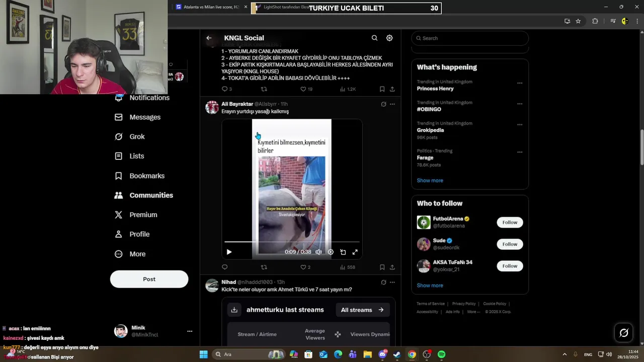
Task: Switch to Atalanta vs Milan live score tab
Action: 207,7
